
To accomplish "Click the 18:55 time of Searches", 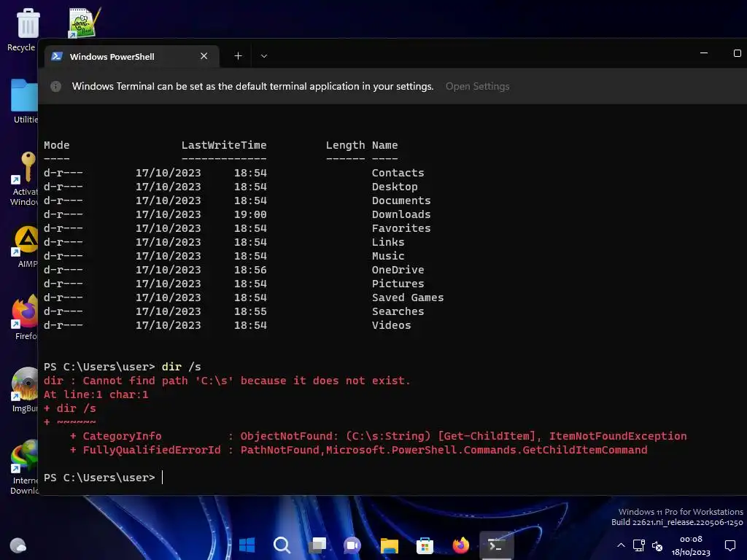I will coord(250,311).
